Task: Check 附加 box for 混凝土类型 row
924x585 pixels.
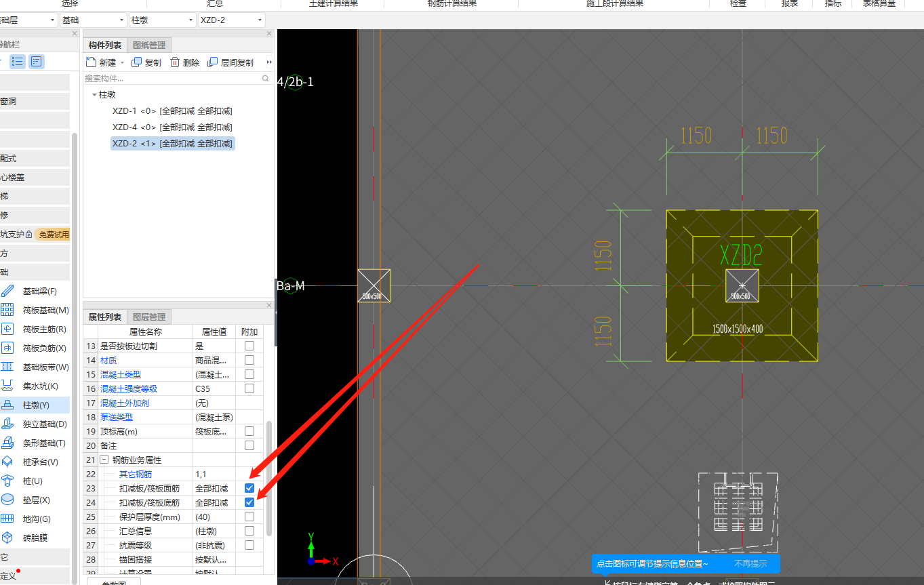Action: [x=249, y=374]
